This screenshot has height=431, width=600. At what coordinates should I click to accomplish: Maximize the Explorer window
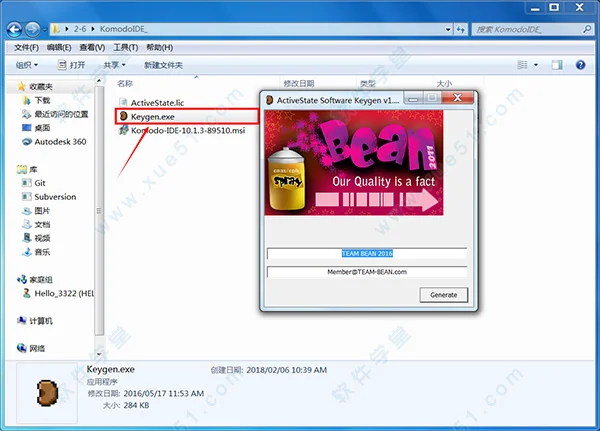click(554, 7)
